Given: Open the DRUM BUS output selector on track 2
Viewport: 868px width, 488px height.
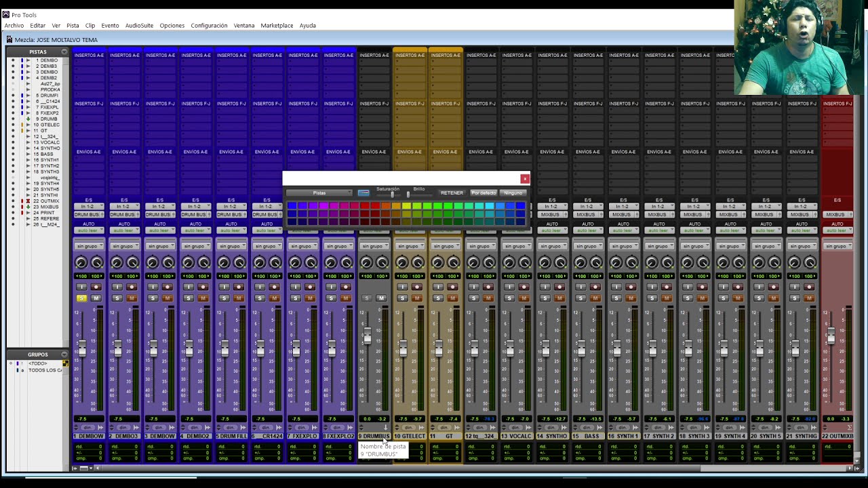Looking at the screenshot, I should pos(124,215).
